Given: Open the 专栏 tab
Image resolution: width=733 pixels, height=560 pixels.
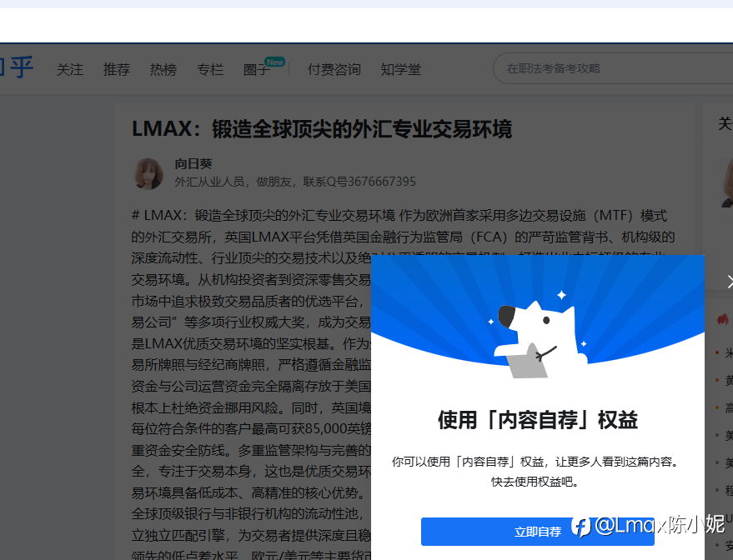Looking at the screenshot, I should pos(210,70).
